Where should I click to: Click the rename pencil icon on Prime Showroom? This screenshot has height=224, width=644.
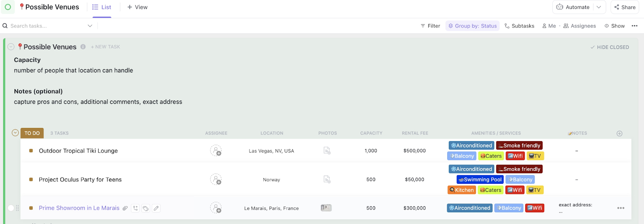tap(156, 208)
